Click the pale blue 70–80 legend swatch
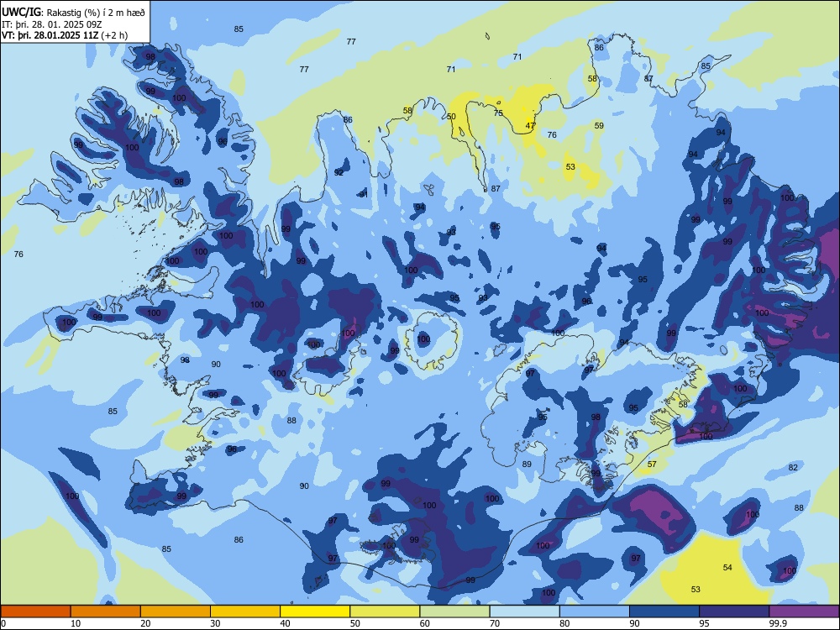The width and height of the screenshot is (840, 630). 525,612
